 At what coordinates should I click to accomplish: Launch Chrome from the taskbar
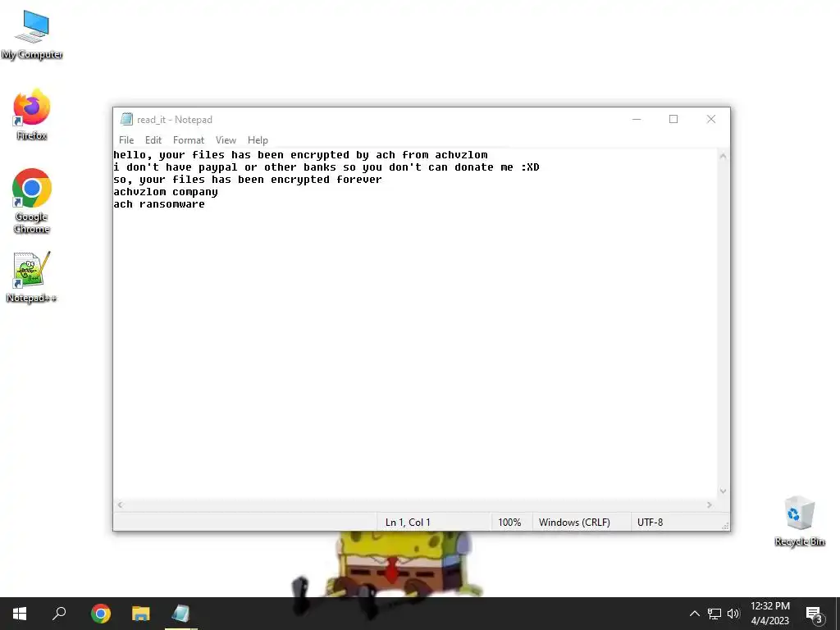coord(101,614)
